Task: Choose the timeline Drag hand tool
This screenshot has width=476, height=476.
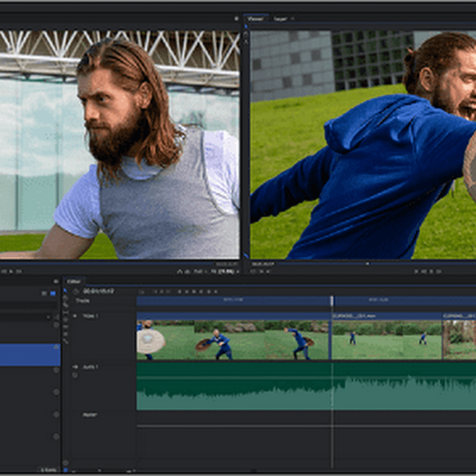Action: point(65,297)
